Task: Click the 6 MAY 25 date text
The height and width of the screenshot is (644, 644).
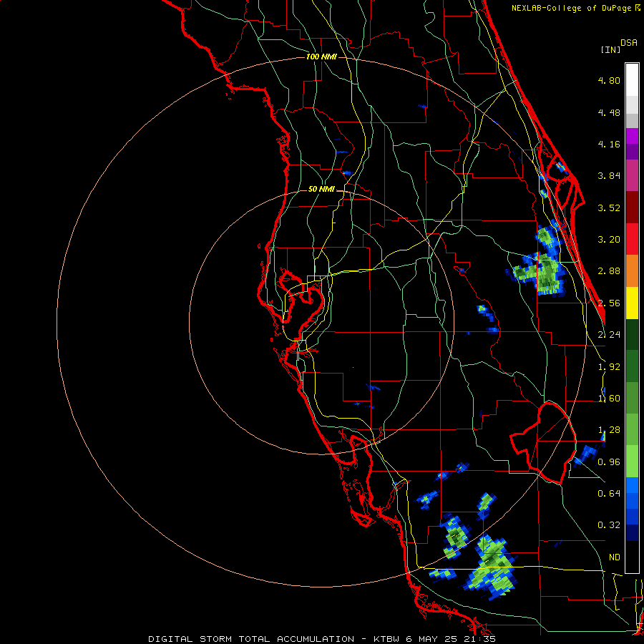Action: click(x=431, y=639)
